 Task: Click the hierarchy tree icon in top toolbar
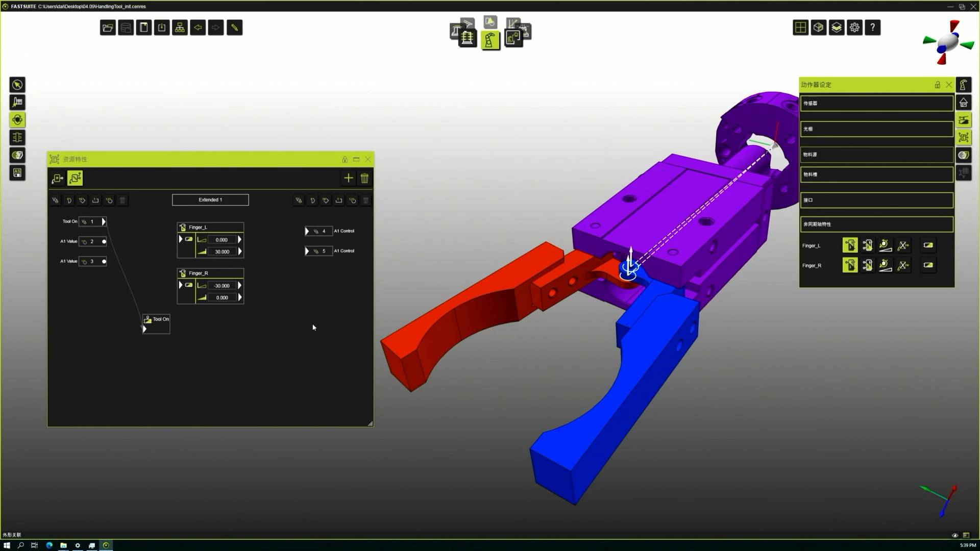pos(180,28)
